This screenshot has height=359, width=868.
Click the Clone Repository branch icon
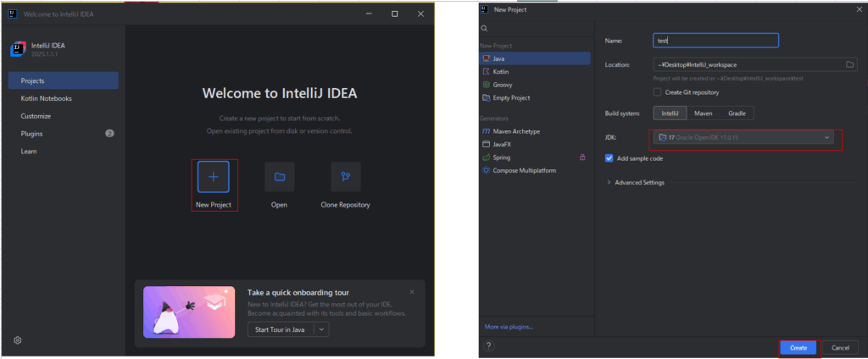pyautogui.click(x=346, y=177)
